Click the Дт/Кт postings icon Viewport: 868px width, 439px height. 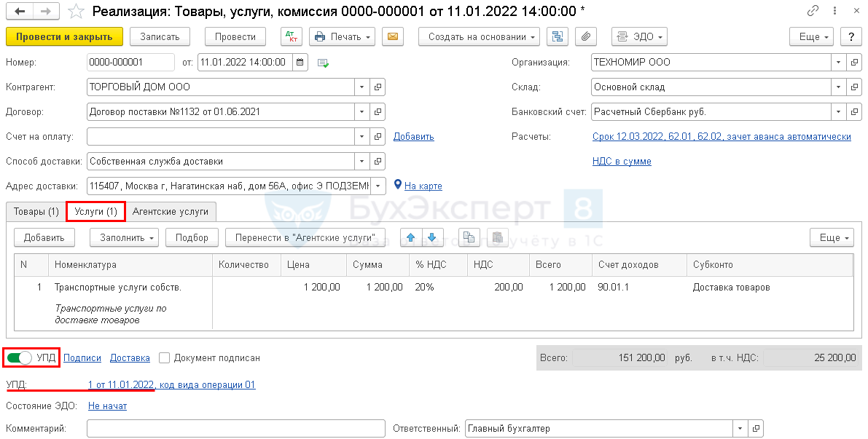pyautogui.click(x=292, y=37)
